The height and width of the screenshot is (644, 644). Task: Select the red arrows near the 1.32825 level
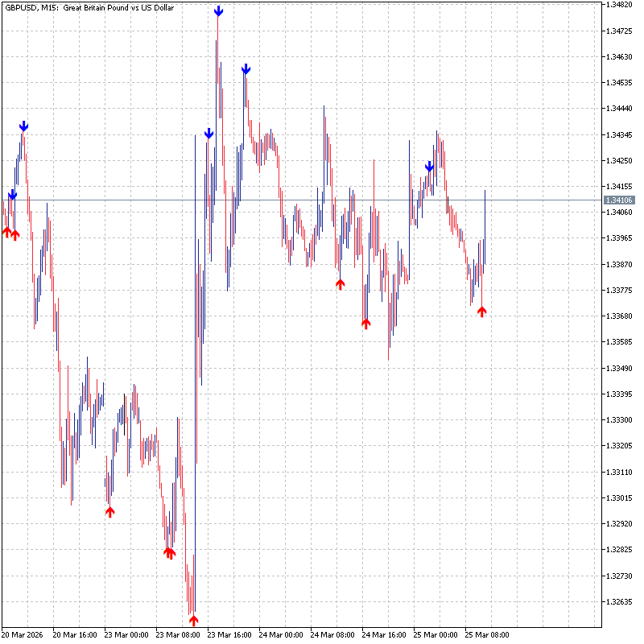[169, 552]
